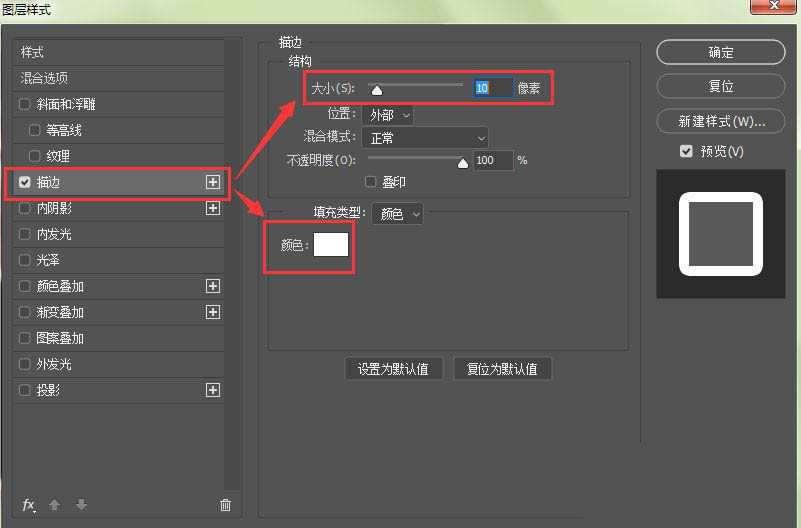Enable the 纹理 checkbox

pyautogui.click(x=34, y=156)
